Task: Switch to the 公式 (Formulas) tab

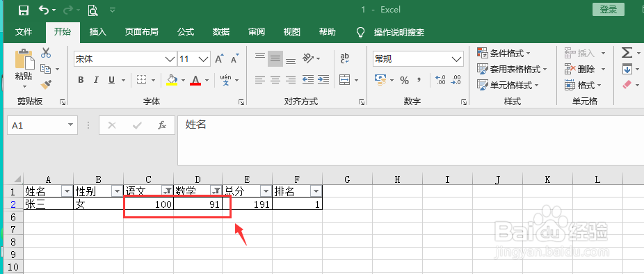Action: click(186, 32)
